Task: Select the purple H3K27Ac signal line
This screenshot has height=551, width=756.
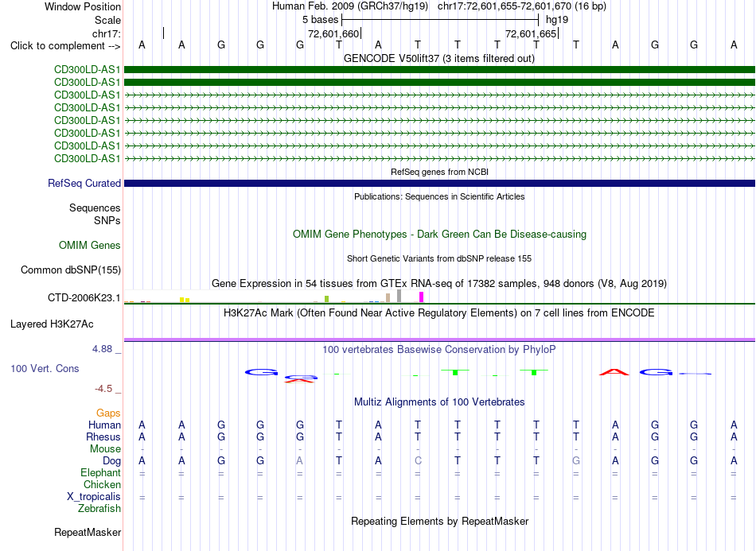Action: (439, 340)
